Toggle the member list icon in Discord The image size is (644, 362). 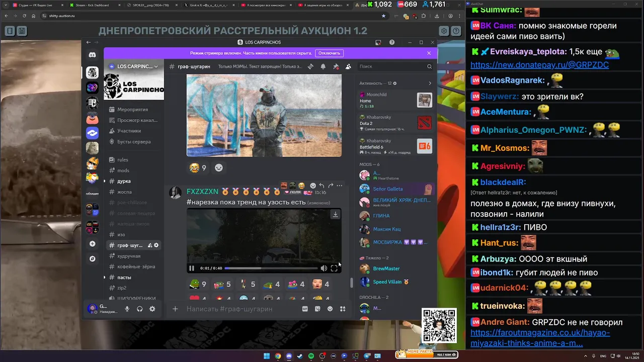[x=348, y=66]
